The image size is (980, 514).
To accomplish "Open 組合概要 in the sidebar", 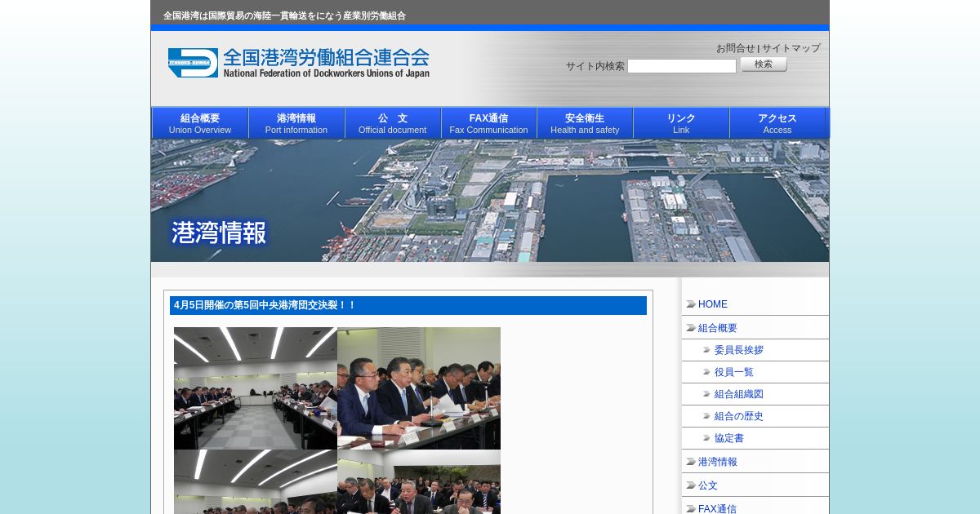I will (x=718, y=328).
